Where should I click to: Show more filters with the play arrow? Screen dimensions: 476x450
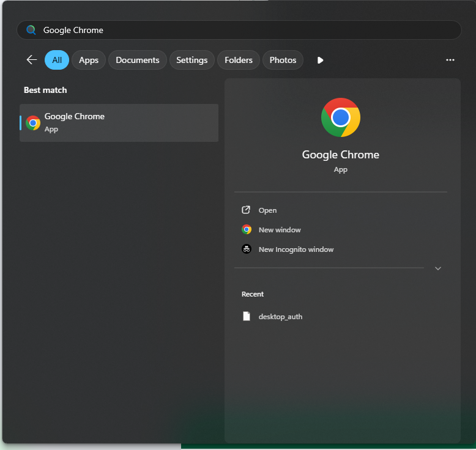[320, 60]
